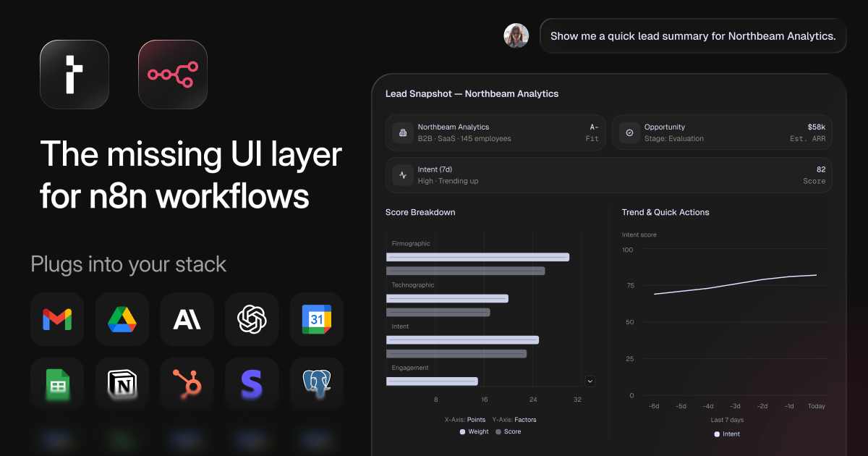Click the 'Last 7 days' caption
The image size is (868, 456).
727,420
